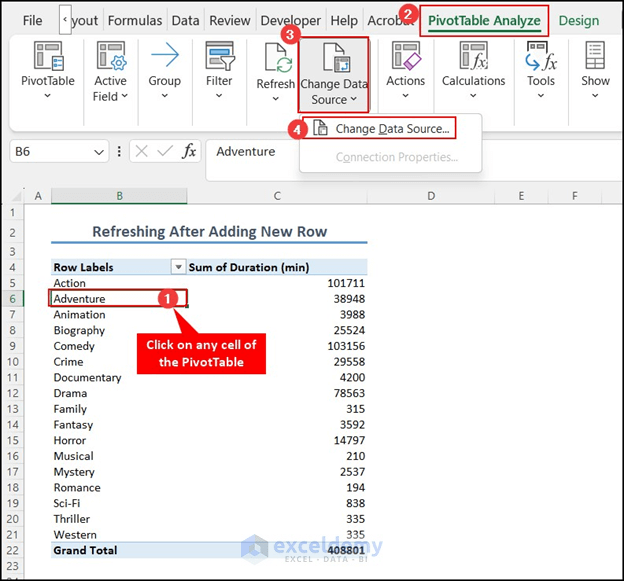Screen dimensions: 624x581
Task: Open the Name Box dropdown arrow
Action: click(99, 152)
